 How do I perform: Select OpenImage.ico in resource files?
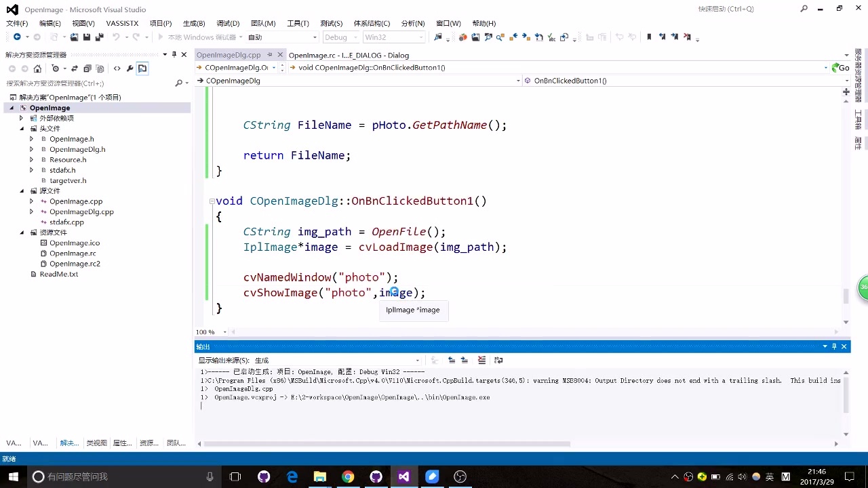click(75, 243)
